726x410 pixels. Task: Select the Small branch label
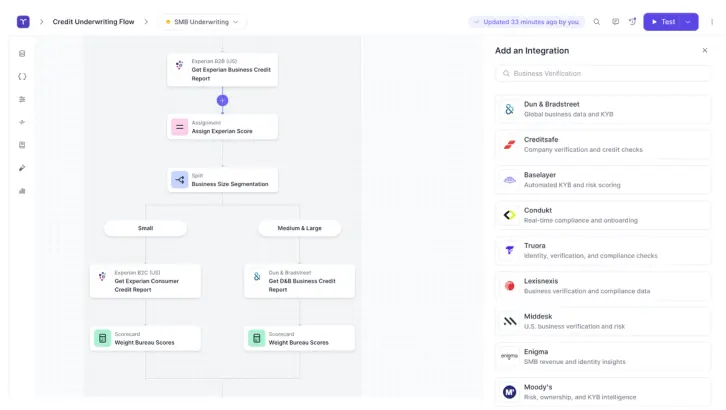pos(145,228)
